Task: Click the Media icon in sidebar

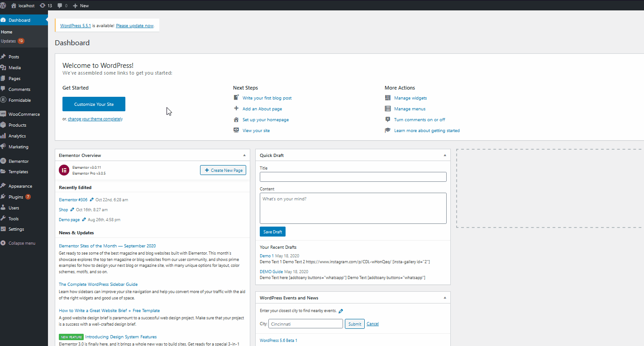Action: tap(3, 67)
